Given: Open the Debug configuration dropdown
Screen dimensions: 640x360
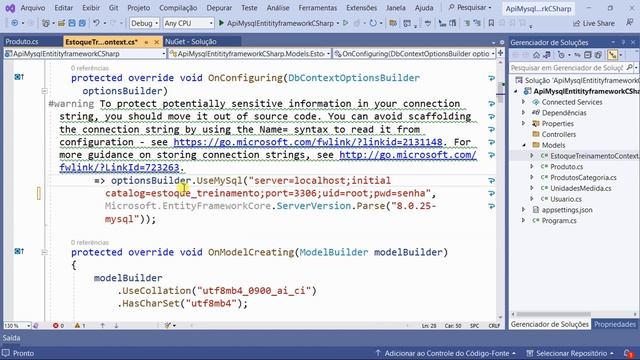Looking at the screenshot, I should click(144, 23).
